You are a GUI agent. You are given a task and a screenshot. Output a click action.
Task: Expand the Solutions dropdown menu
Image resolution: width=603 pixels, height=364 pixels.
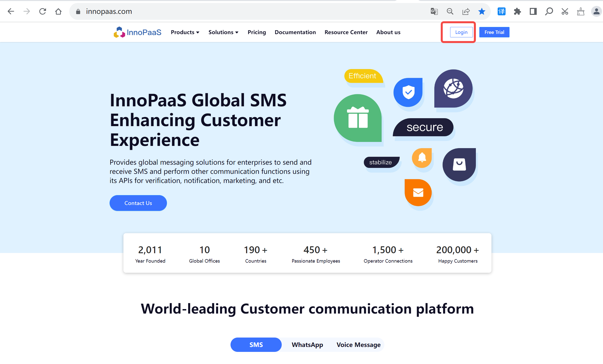click(x=223, y=32)
